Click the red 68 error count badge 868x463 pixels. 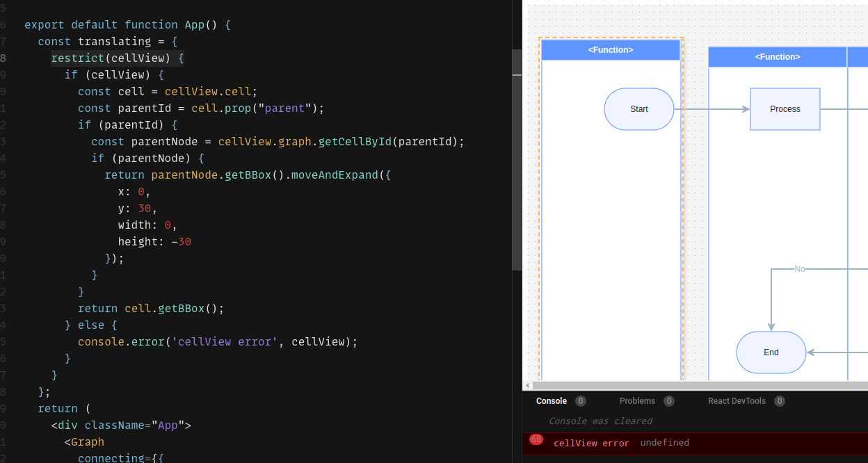pyautogui.click(x=536, y=439)
